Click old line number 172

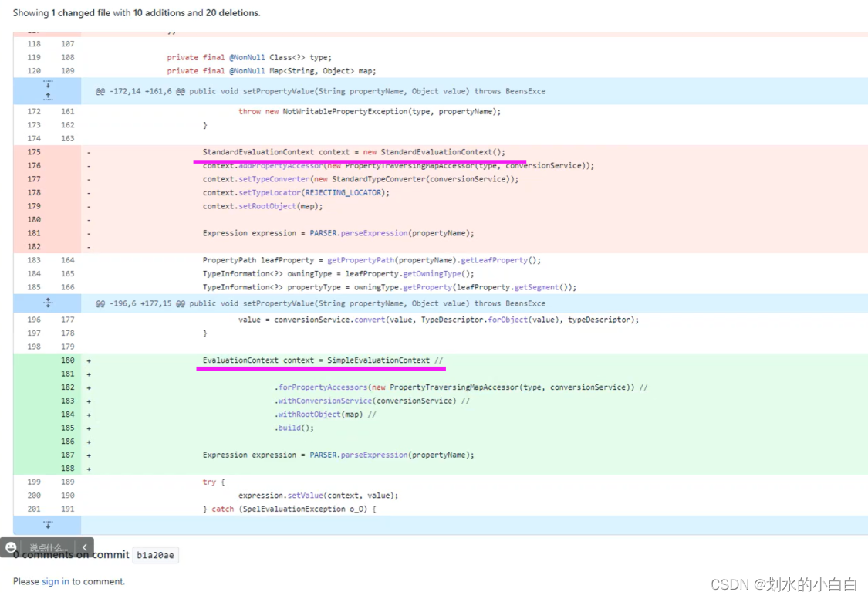point(34,111)
